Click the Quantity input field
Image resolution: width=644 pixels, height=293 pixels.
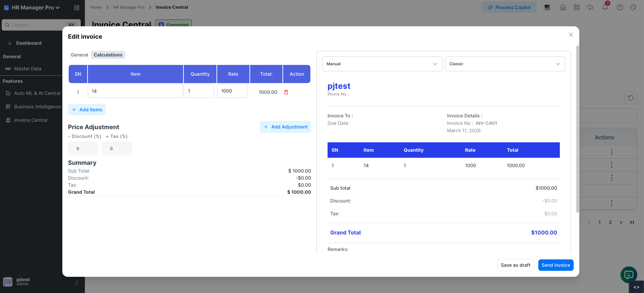(x=199, y=91)
